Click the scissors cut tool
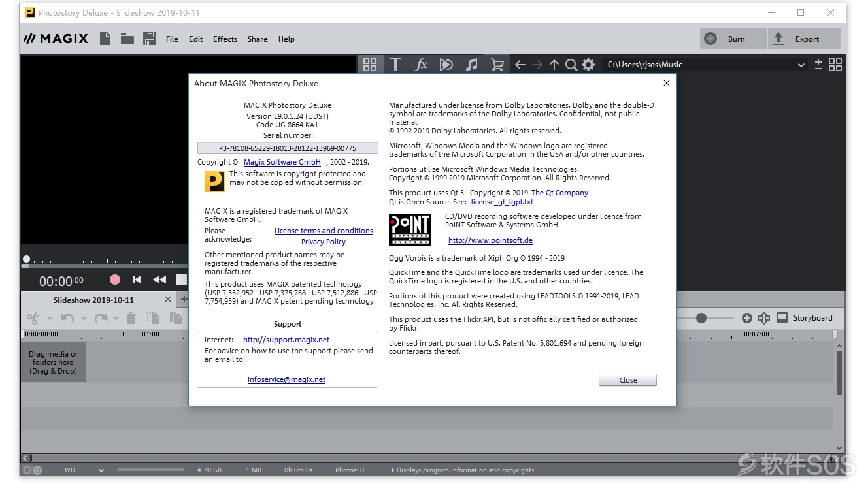 pyautogui.click(x=33, y=318)
